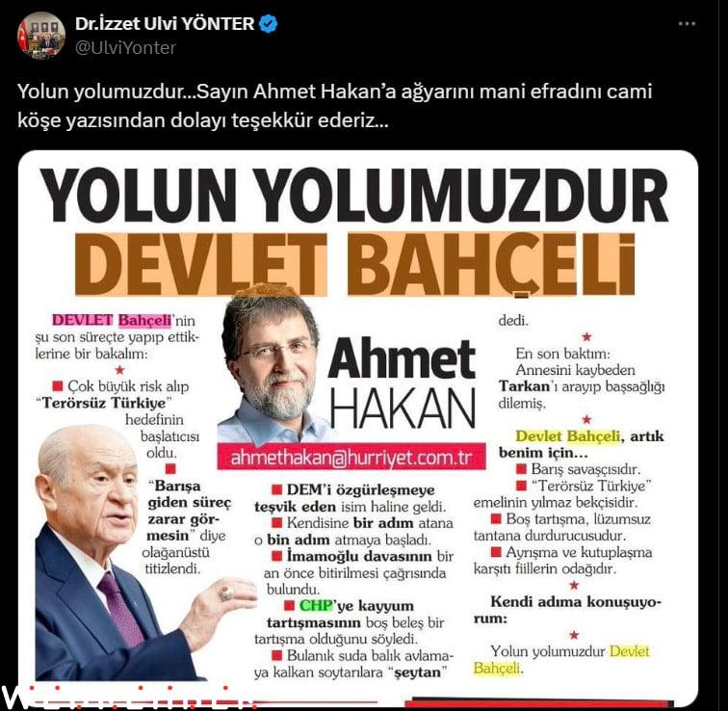Click the ahmethakan@hurriyet.com.tr email banner
728x711 pixels.
click(x=351, y=457)
